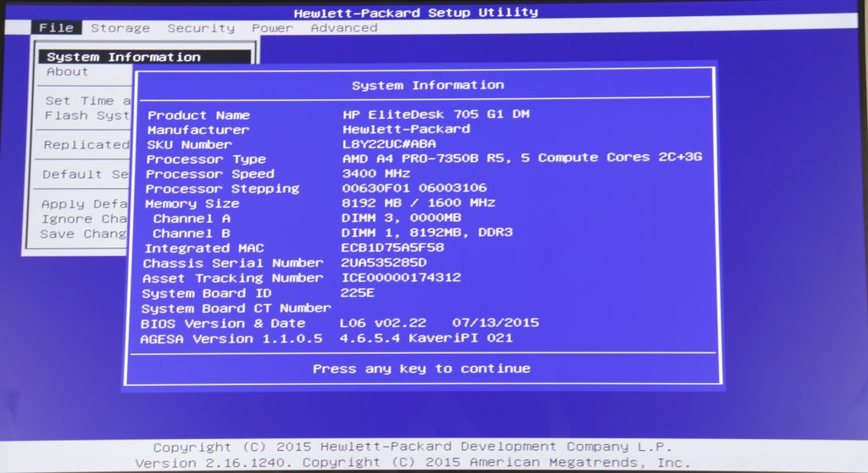
Task: Open the Advanced menu
Action: tap(344, 28)
